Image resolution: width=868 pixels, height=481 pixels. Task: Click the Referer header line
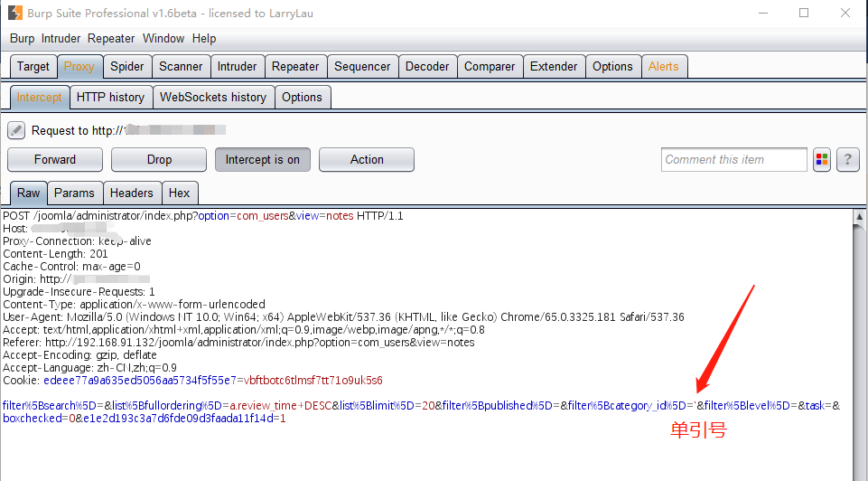point(238,343)
